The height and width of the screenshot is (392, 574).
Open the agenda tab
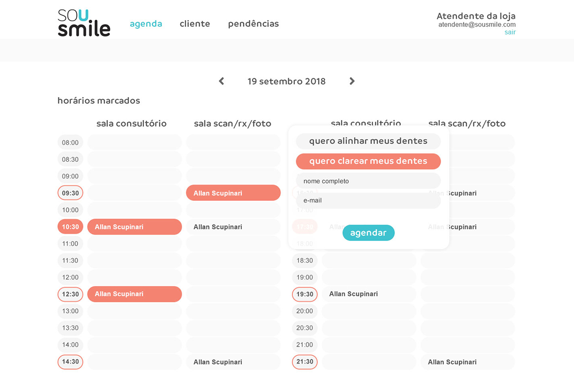(146, 24)
